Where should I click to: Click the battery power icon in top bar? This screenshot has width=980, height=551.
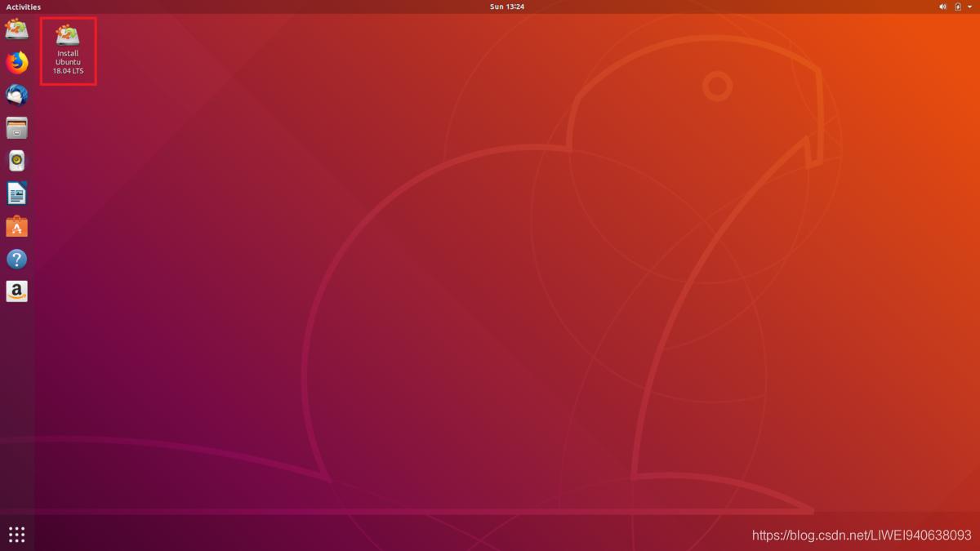958,7
